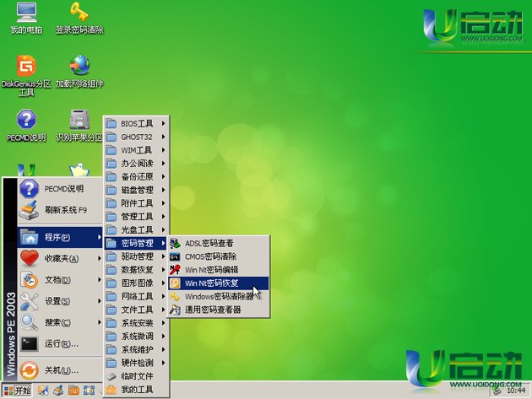Open the 文件工具 program folder

click(x=136, y=310)
